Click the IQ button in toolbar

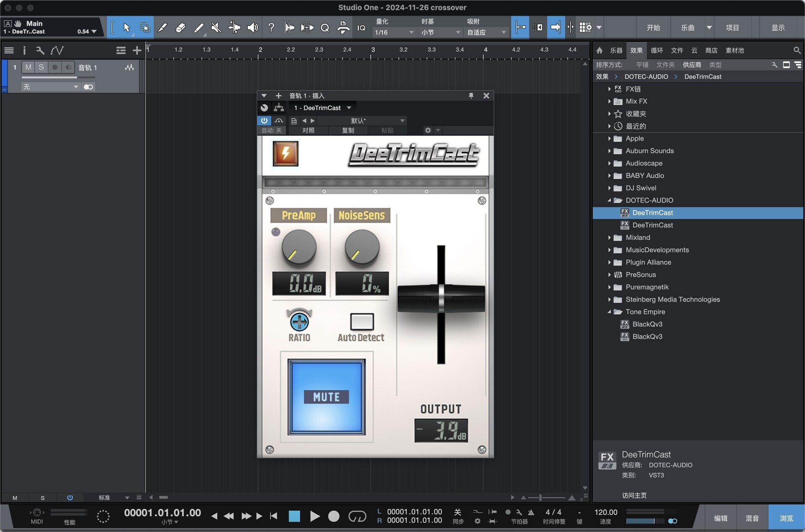pos(361,28)
